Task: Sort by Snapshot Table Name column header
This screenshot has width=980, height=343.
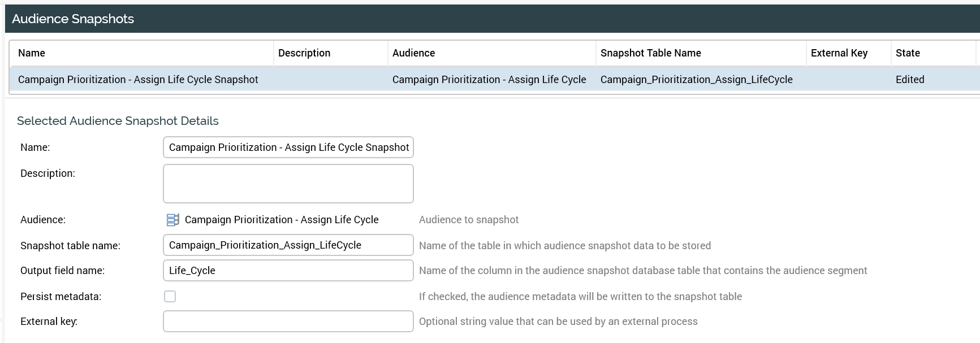Action: tap(650, 53)
